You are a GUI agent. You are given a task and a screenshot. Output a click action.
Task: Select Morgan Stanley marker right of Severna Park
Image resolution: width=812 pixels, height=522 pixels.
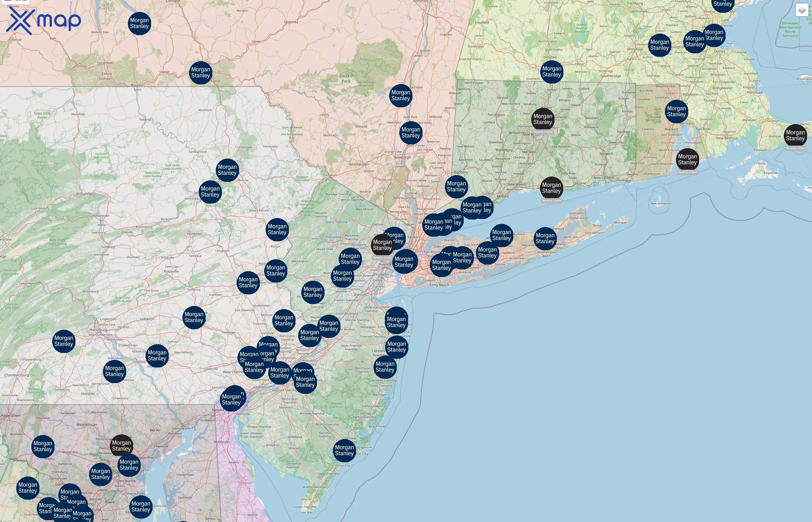(141, 507)
